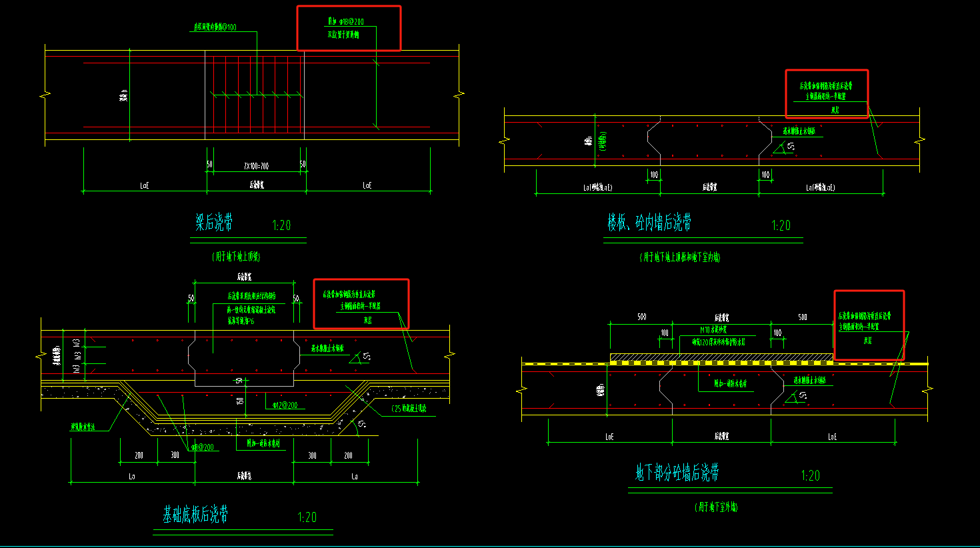Click the "7X100=700" dimension text

click(256, 166)
